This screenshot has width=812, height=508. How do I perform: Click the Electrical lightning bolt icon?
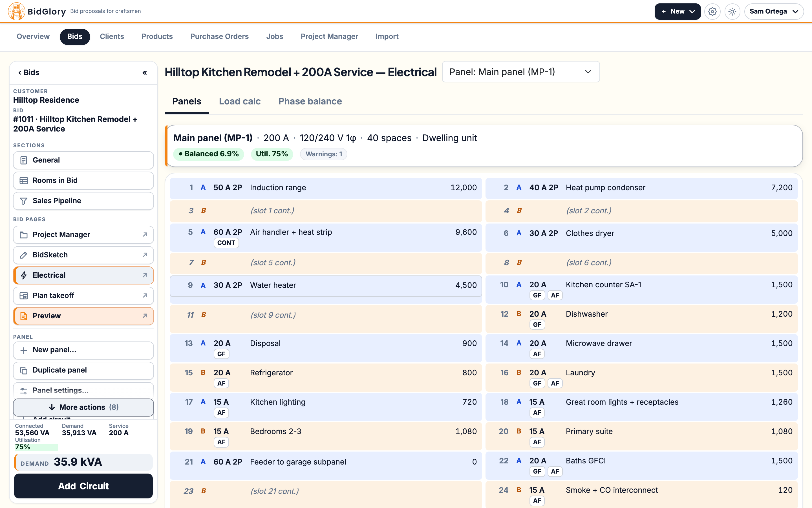[x=23, y=275]
